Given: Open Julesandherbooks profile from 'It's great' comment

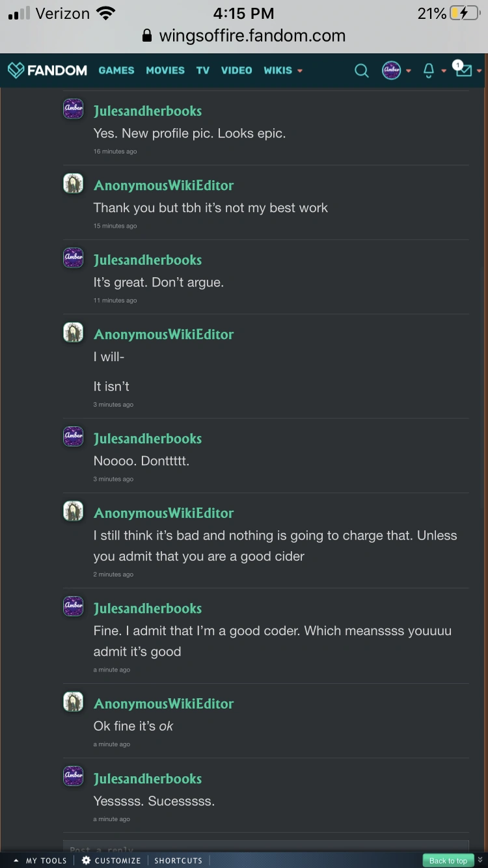Looking at the screenshot, I should tap(148, 260).
